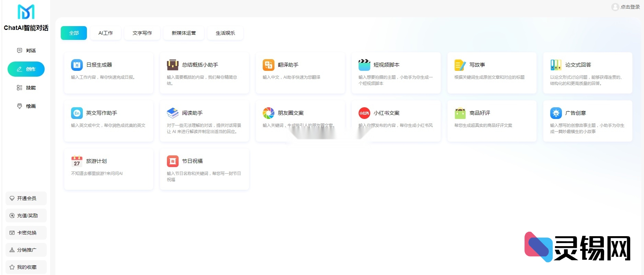Open the 绘画 drawing sidebar item
Screen dimensions: 644x275
coord(26,106)
